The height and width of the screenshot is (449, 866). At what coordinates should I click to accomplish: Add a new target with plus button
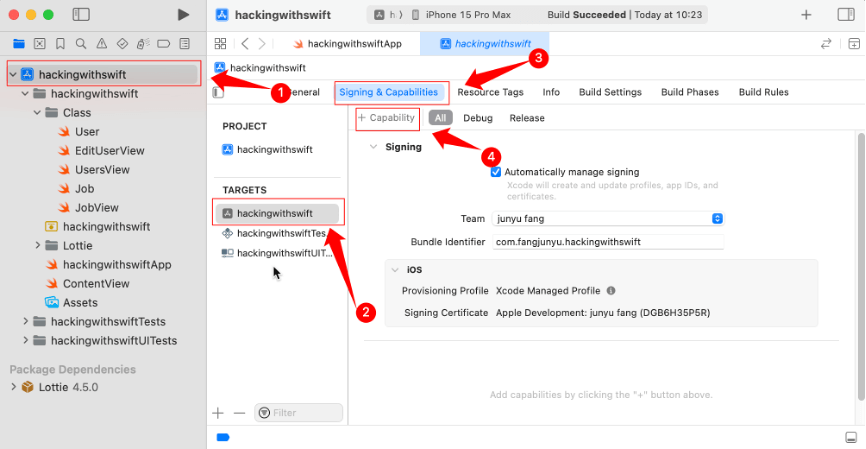(x=218, y=413)
